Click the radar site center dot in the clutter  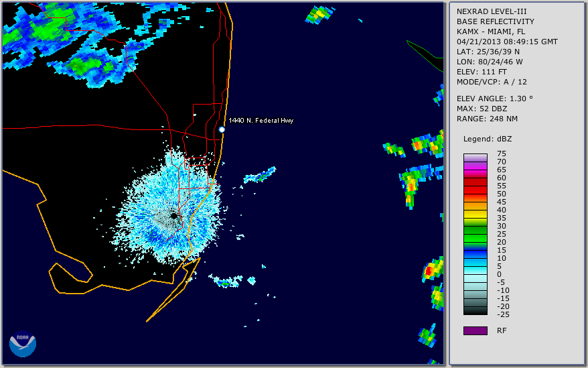[x=174, y=216]
